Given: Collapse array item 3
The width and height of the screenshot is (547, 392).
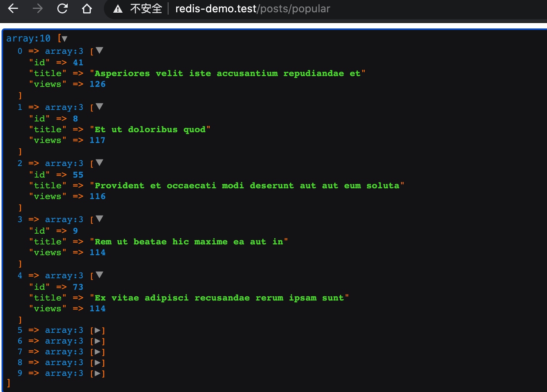Looking at the screenshot, I should click(x=100, y=219).
